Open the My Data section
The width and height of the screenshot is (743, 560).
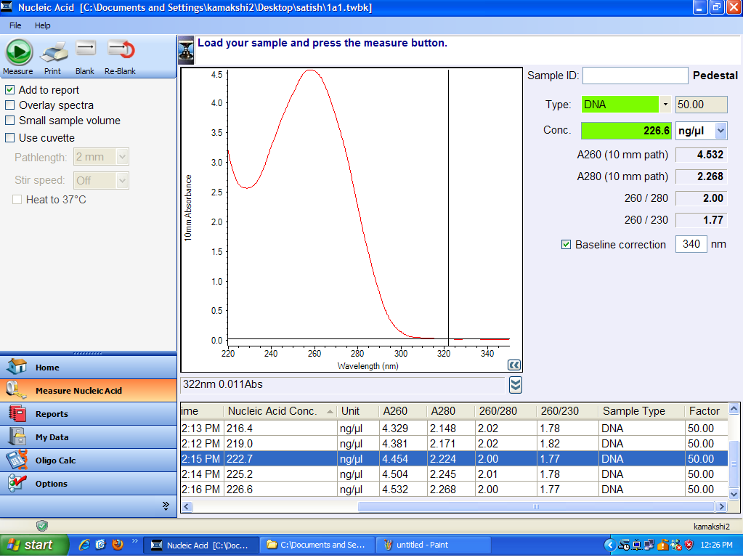pyautogui.click(x=52, y=437)
